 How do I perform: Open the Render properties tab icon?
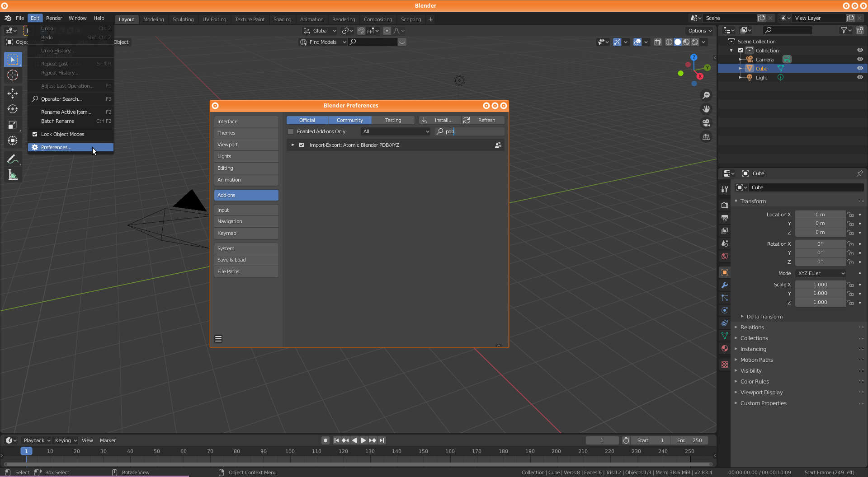pyautogui.click(x=725, y=205)
